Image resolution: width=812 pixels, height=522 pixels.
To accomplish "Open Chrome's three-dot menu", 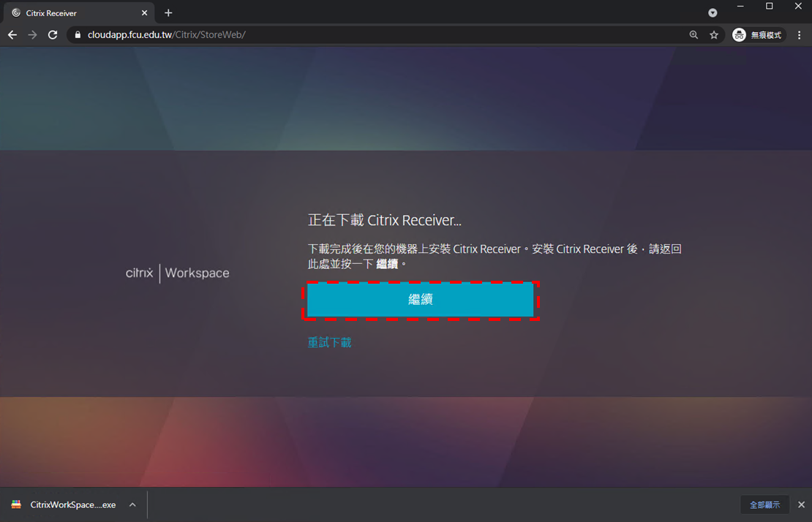I will pos(799,34).
